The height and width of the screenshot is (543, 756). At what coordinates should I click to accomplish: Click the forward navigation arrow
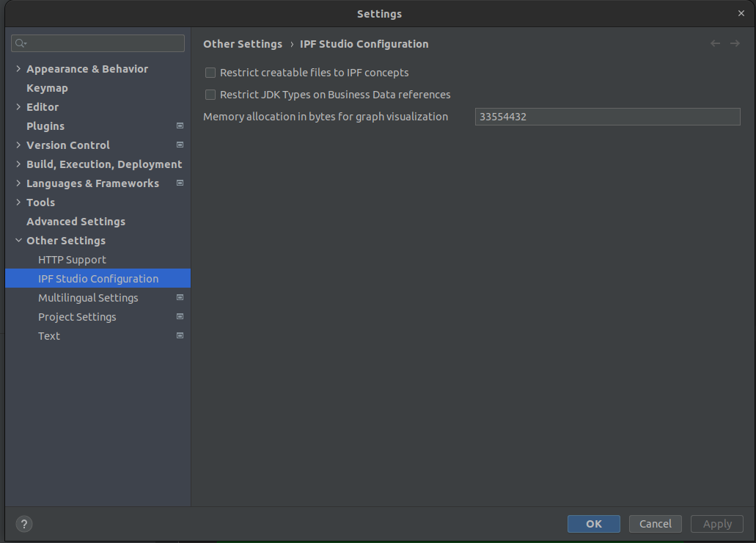(735, 43)
